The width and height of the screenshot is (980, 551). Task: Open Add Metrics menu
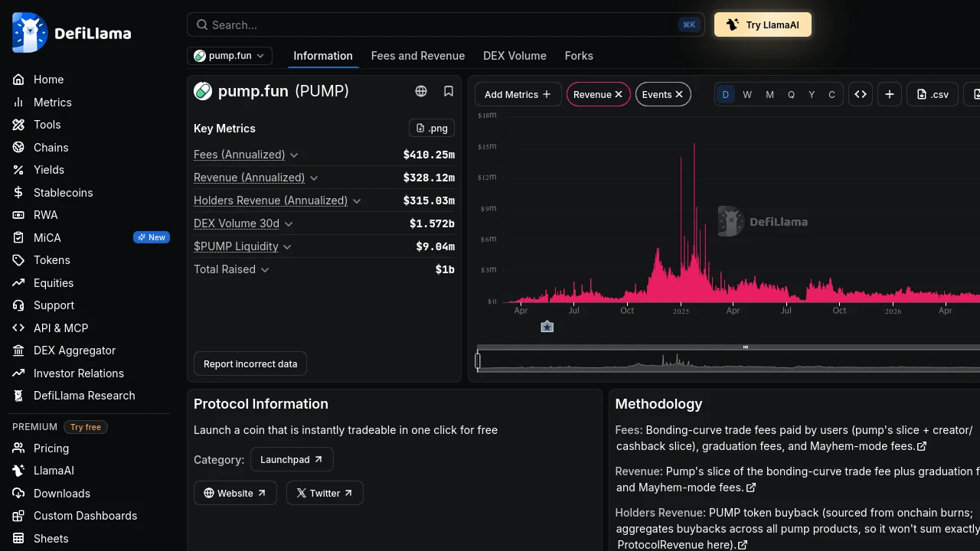point(518,94)
